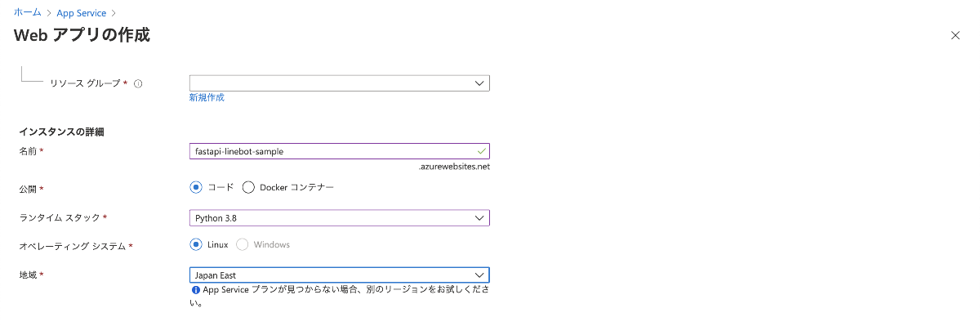Image resolution: width=980 pixels, height=326 pixels.
Task: Select the コード publish radio button
Action: 196,187
